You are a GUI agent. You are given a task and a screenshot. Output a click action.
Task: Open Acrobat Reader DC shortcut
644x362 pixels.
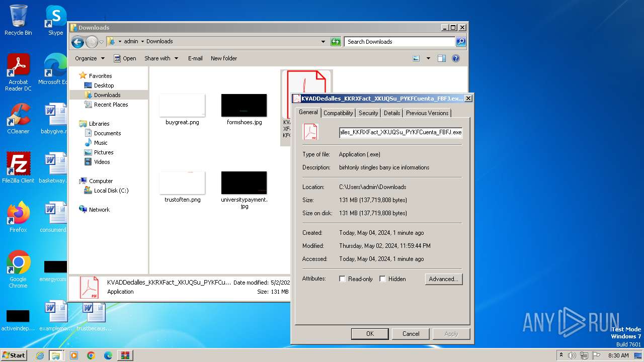(x=18, y=72)
